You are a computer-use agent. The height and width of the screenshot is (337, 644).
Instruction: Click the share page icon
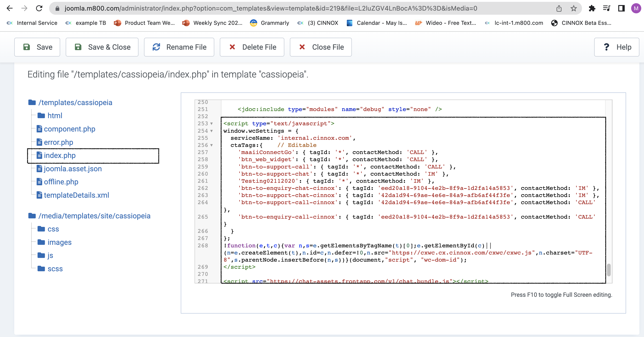pyautogui.click(x=559, y=8)
